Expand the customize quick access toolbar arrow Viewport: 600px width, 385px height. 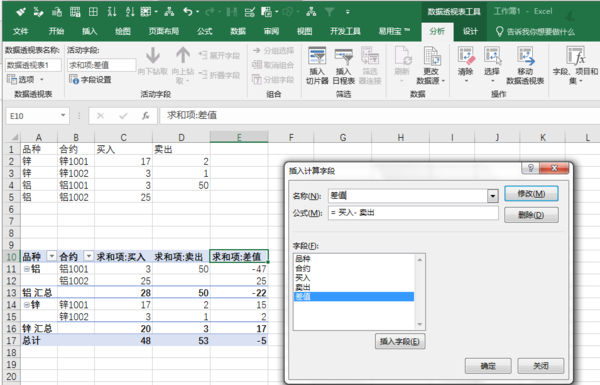(347, 12)
